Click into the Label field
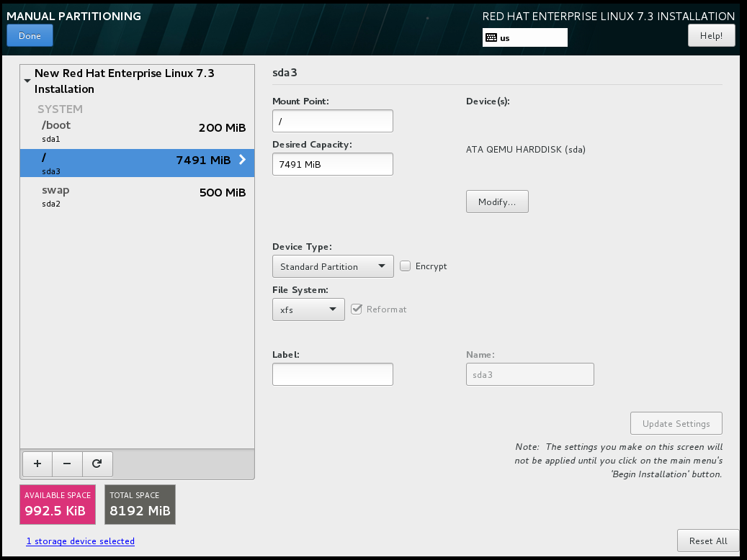 [x=333, y=374]
